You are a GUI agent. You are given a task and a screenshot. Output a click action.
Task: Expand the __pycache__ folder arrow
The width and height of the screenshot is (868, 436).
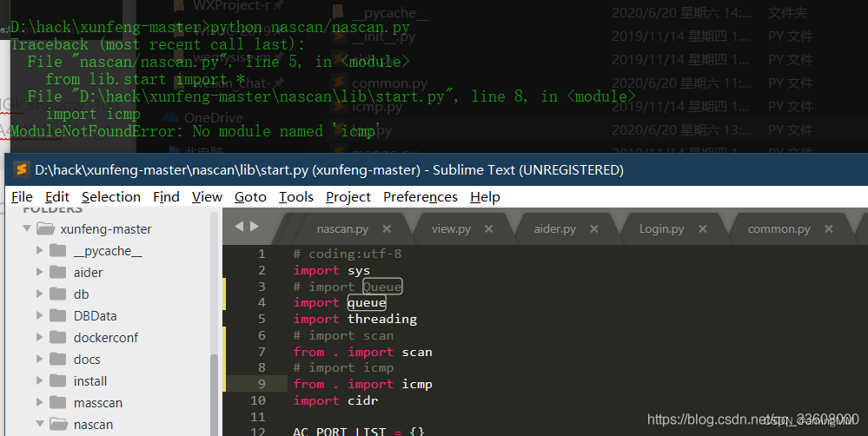click(x=39, y=250)
